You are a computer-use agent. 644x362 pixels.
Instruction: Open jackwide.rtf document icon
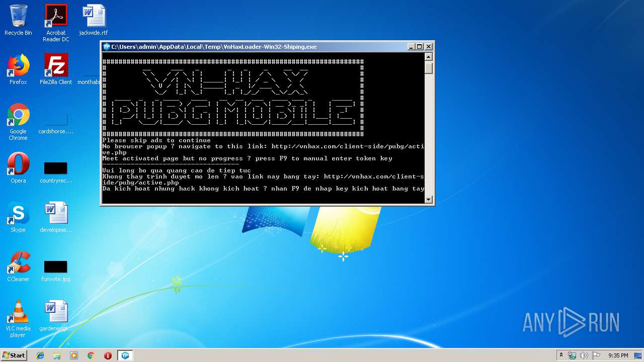pos(94,20)
